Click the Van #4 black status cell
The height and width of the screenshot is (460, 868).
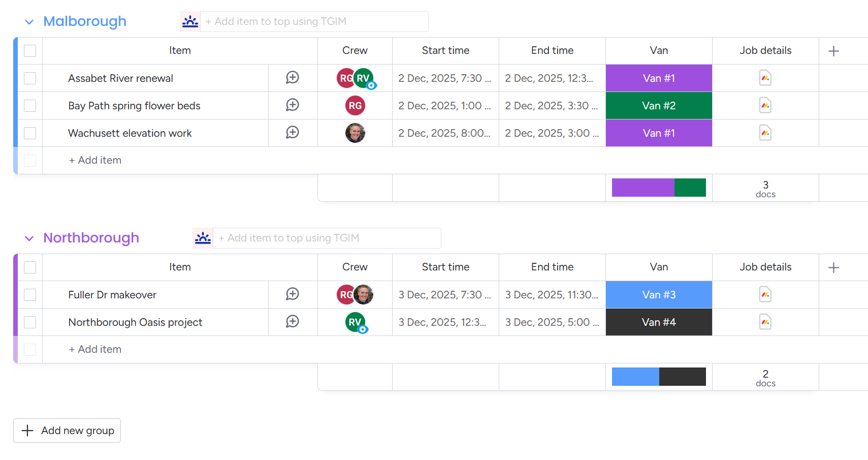659,322
